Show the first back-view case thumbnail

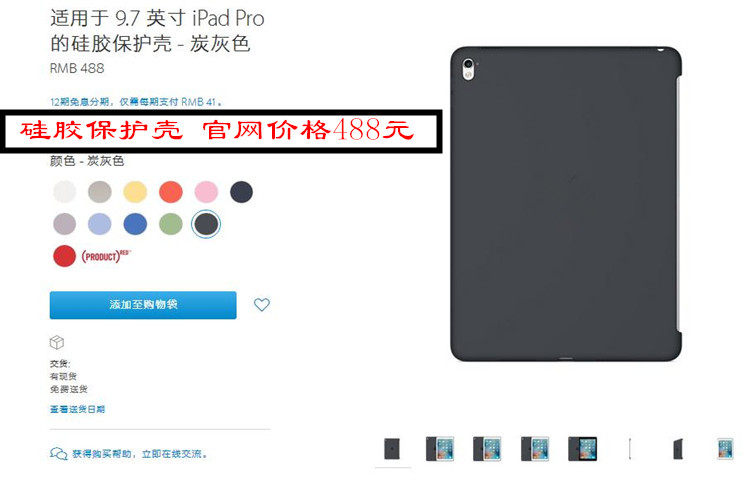[x=392, y=449]
